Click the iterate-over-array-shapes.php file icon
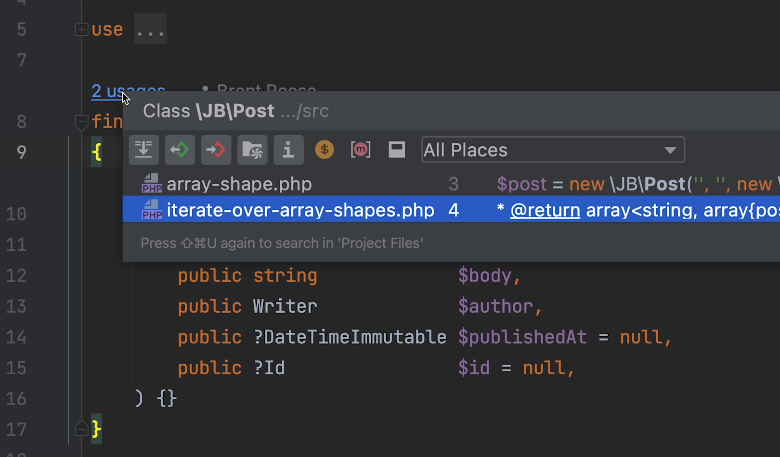The width and height of the screenshot is (780, 457). click(x=151, y=210)
